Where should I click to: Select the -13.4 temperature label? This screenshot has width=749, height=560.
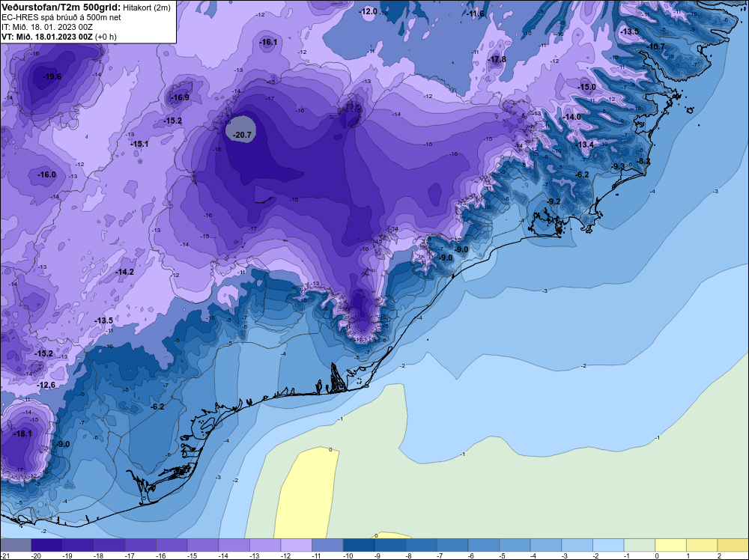click(x=584, y=144)
